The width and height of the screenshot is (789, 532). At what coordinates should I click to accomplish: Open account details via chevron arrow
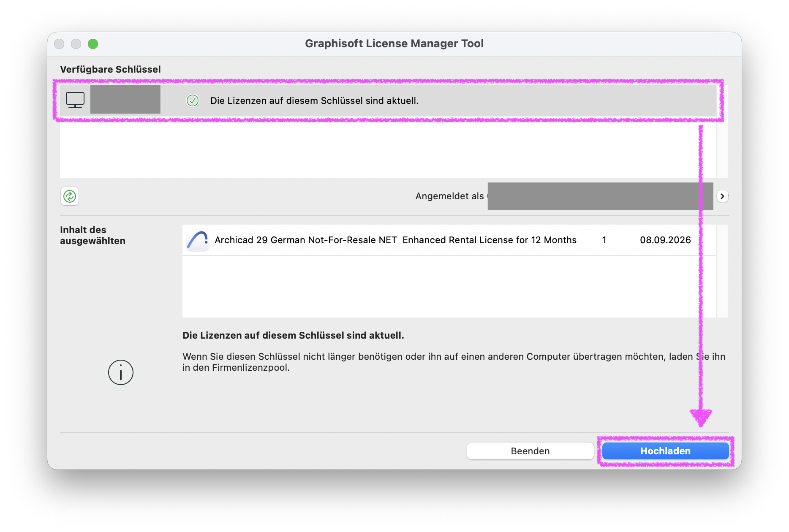(x=722, y=196)
